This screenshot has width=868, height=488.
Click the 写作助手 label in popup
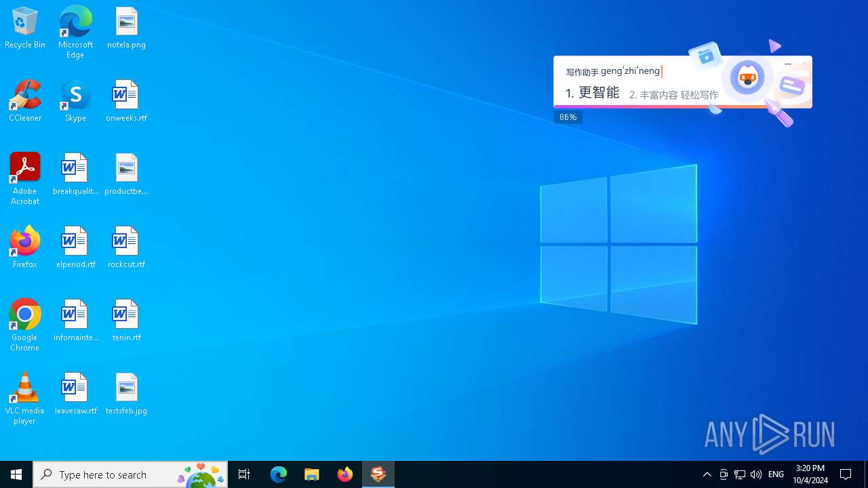coord(583,73)
